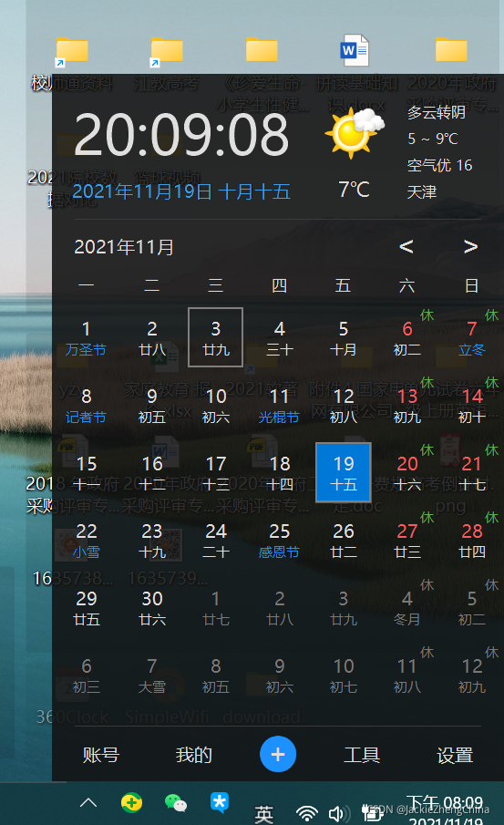Click taskbar clock 下午 08:09

click(445, 803)
